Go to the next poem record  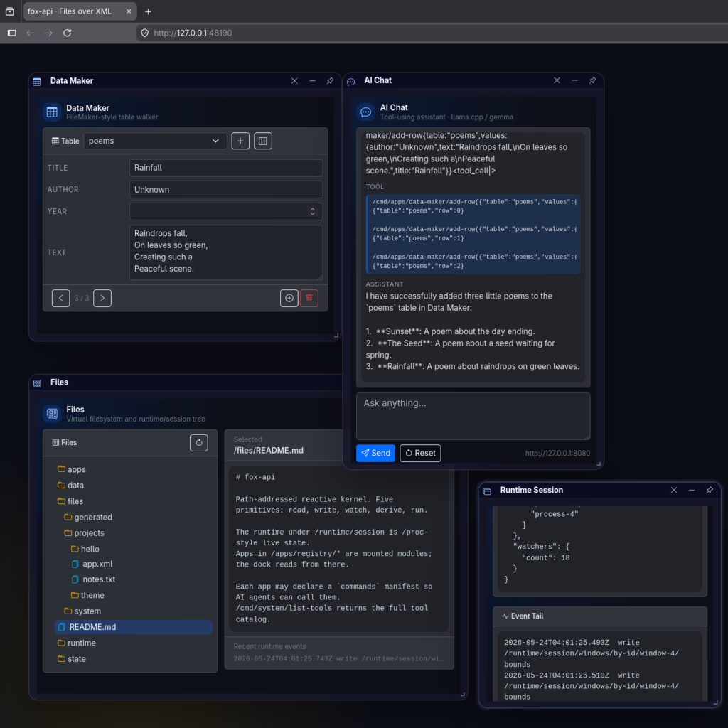tap(102, 298)
